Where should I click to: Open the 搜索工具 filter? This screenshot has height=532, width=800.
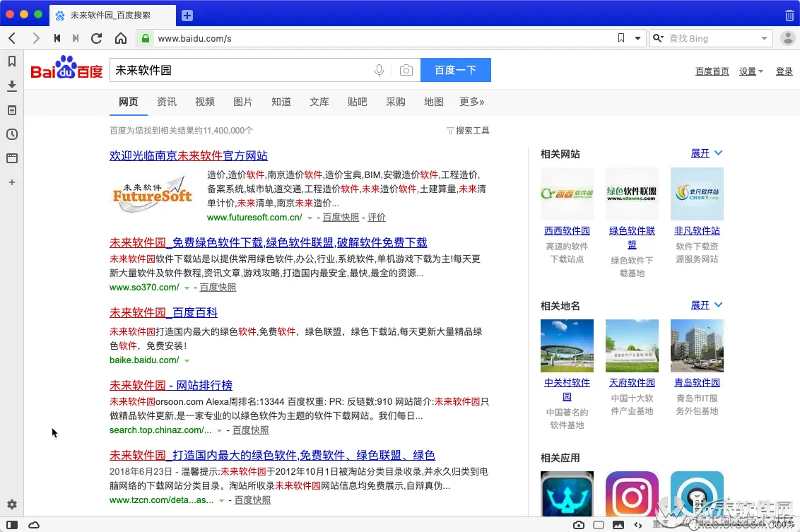tap(468, 131)
